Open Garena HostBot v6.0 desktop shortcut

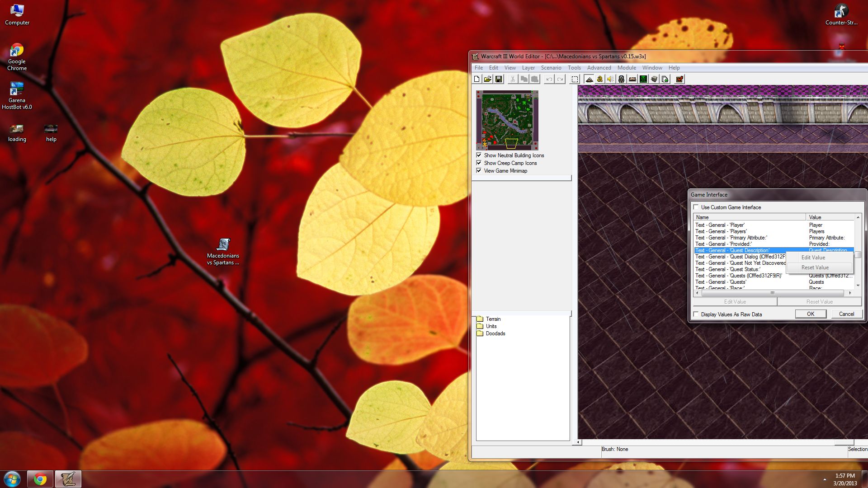17,95
